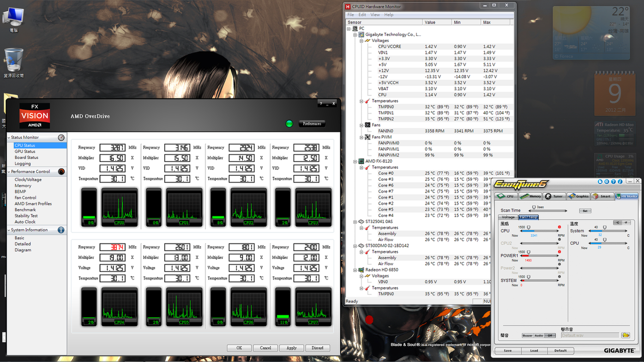This screenshot has height=362, width=644.
Task: Switch to the Voltage sub-tab in EasyTune6
Action: pos(508,217)
